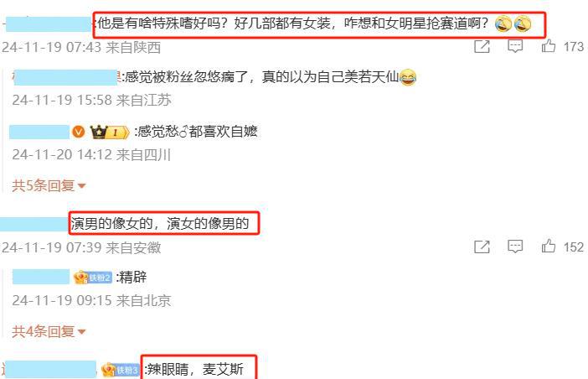Click the 173 like count

pos(574,47)
